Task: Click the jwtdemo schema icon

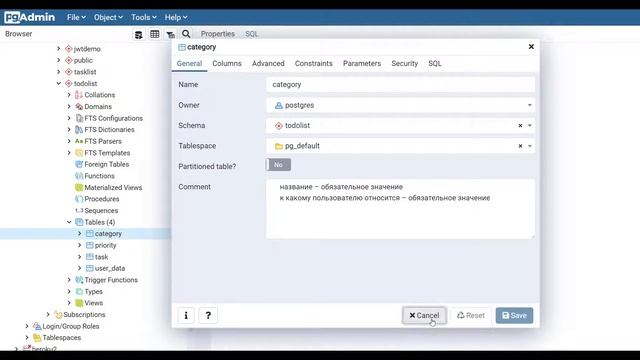Action: 69,49
